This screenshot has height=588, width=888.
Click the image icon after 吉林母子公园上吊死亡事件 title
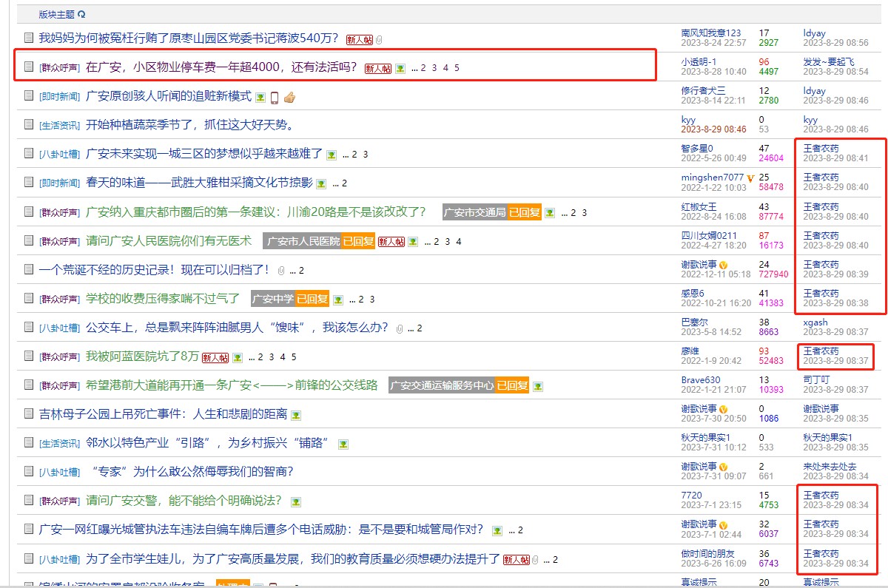[x=296, y=415]
